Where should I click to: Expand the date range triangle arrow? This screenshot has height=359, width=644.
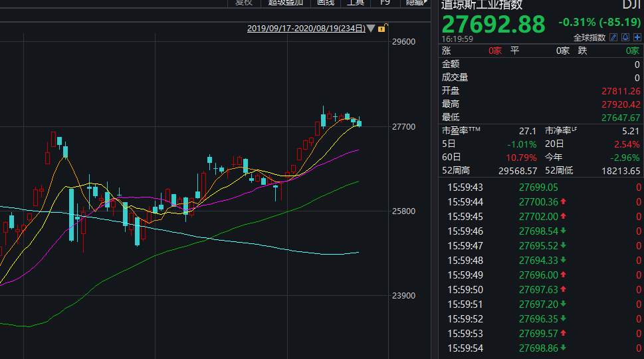[371, 29]
